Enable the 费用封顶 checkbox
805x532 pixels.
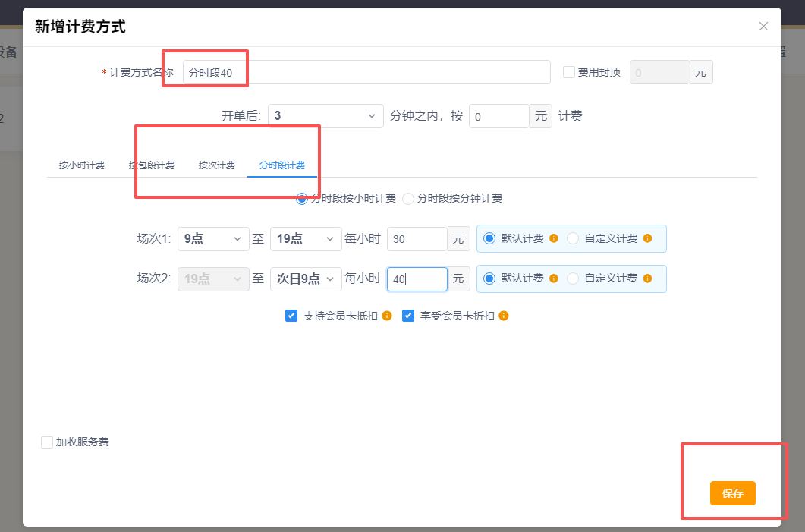coord(568,73)
